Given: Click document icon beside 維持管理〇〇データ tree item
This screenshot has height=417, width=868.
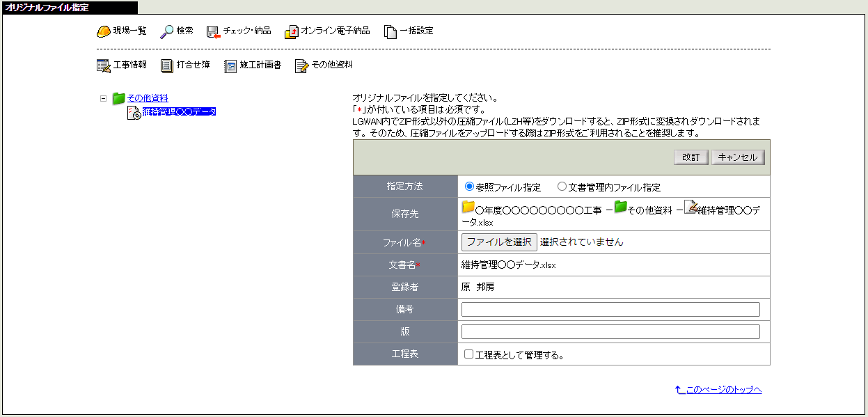Looking at the screenshot, I should tap(134, 112).
